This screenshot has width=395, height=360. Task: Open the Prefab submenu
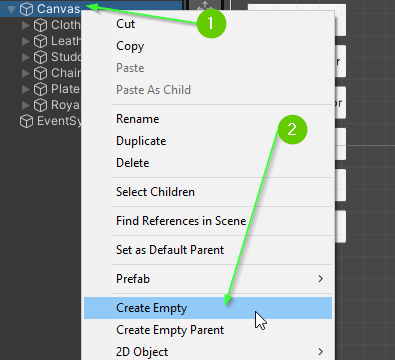click(208, 279)
